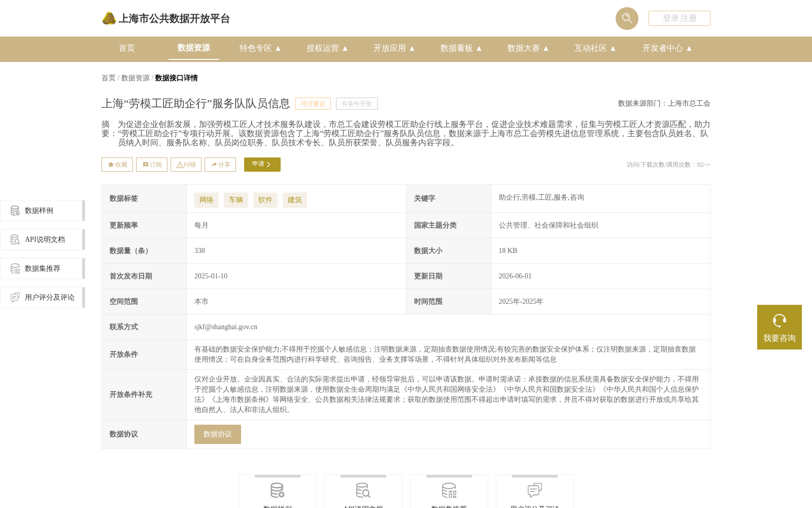Open 用户评分及评论 sidebar label
This screenshot has width=812, height=508.
pyautogui.click(x=50, y=298)
